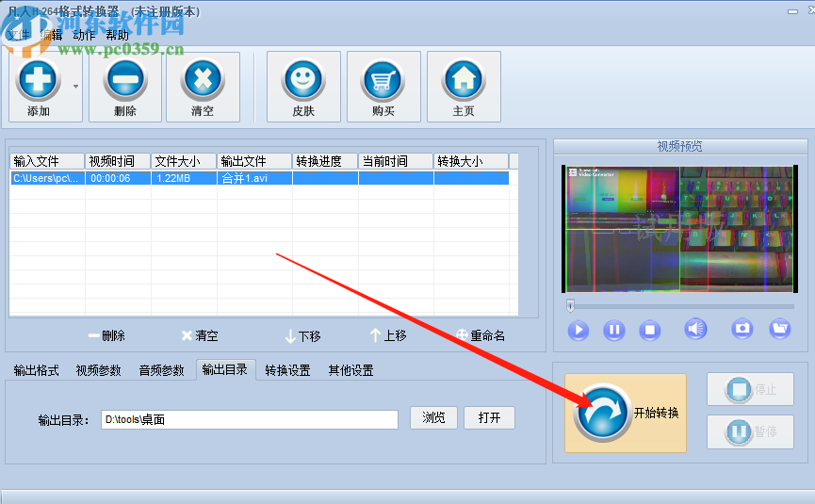Screen dimensions: 815x504
Task: Click the 转换大小 column header
Action: point(471,161)
